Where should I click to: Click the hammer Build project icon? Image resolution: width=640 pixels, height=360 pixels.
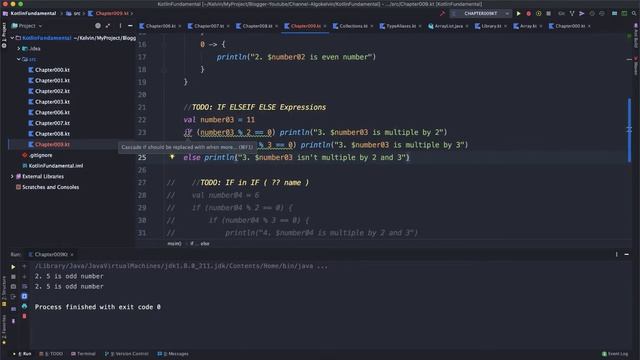point(442,13)
